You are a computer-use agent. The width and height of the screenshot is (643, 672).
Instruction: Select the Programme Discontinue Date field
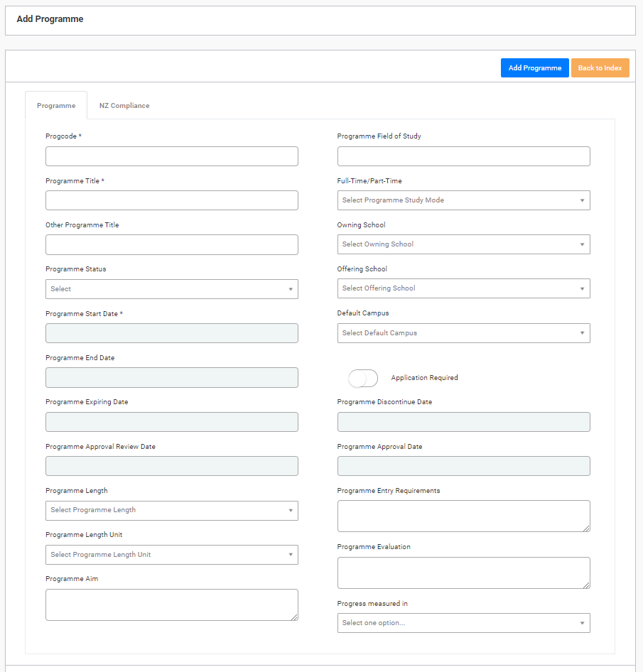point(463,422)
